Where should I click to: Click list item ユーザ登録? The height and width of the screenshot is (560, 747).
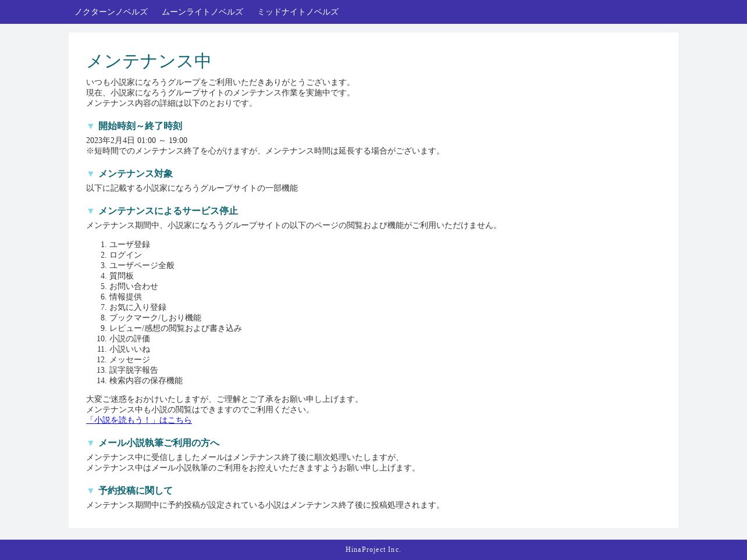[x=130, y=245]
